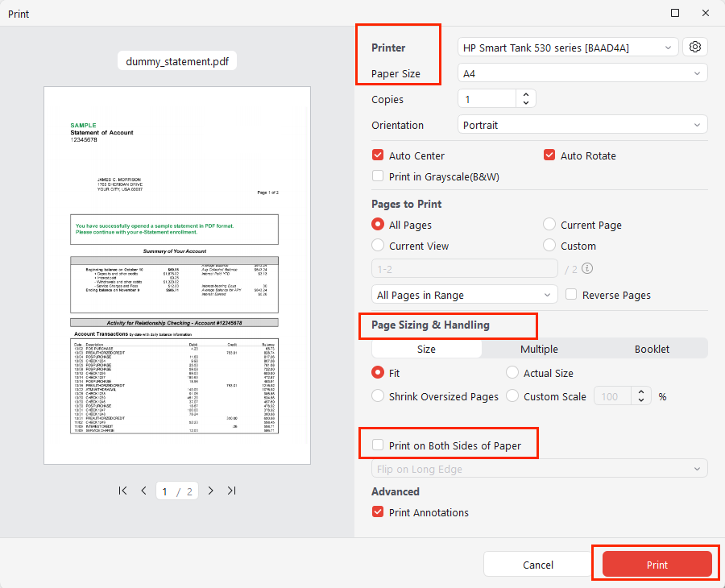Open printer settings gear icon
The width and height of the screenshot is (725, 588).
694,47
